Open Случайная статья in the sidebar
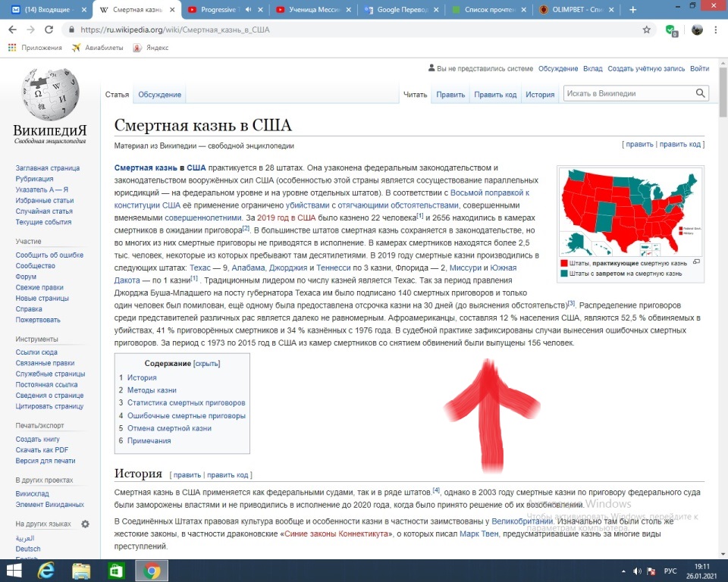728x582 pixels. pos(44,211)
